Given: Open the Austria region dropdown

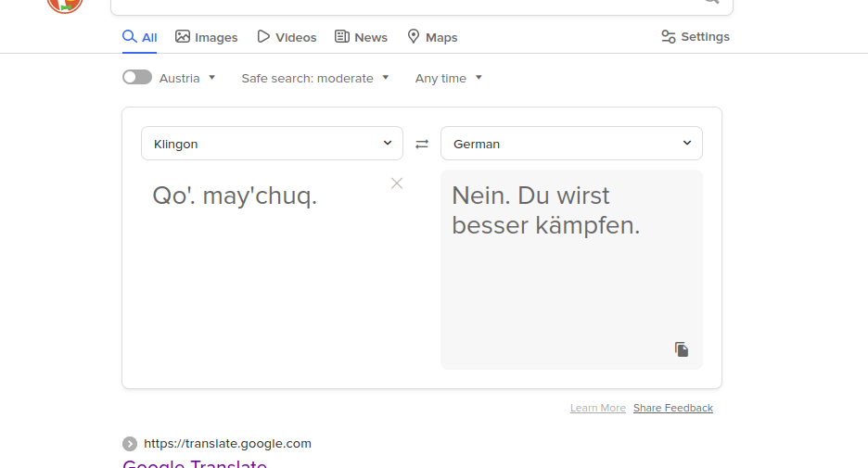Looking at the screenshot, I should 187,78.
